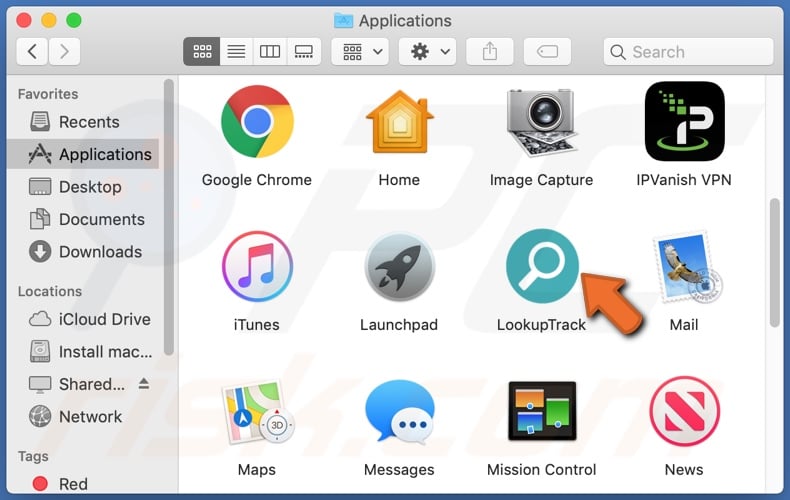Click the Downloads arrow icon in sidebar
The image size is (790, 500).
point(40,252)
